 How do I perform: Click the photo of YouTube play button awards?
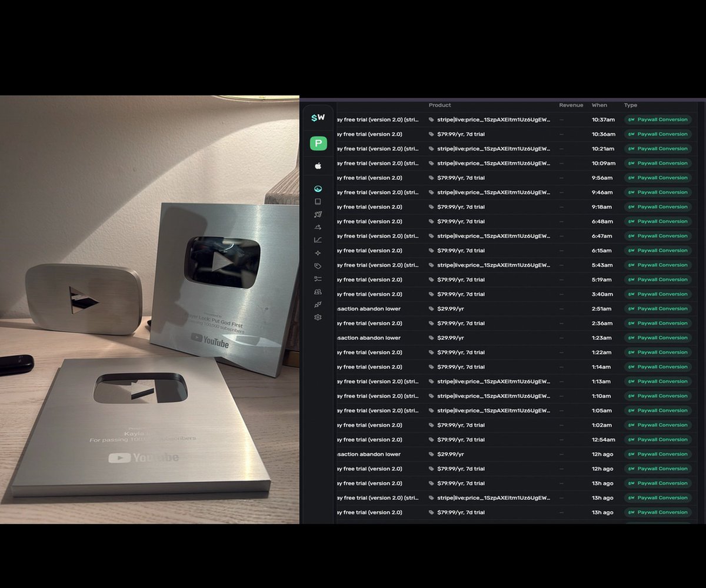(x=149, y=310)
